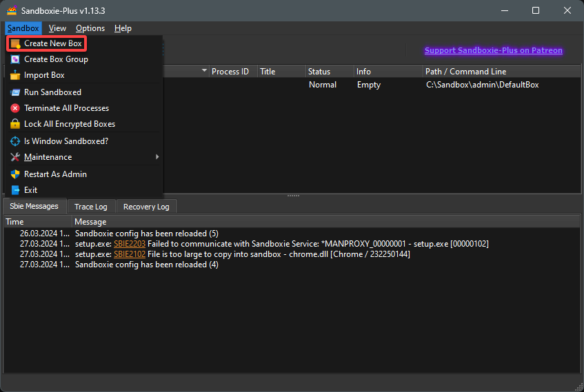Choose Terminate All Processes entry
The width and height of the screenshot is (584, 392).
[x=84, y=108]
